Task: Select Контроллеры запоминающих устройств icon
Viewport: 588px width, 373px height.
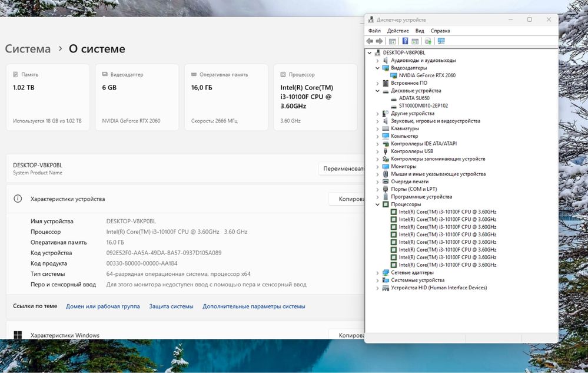Action: coord(386,159)
